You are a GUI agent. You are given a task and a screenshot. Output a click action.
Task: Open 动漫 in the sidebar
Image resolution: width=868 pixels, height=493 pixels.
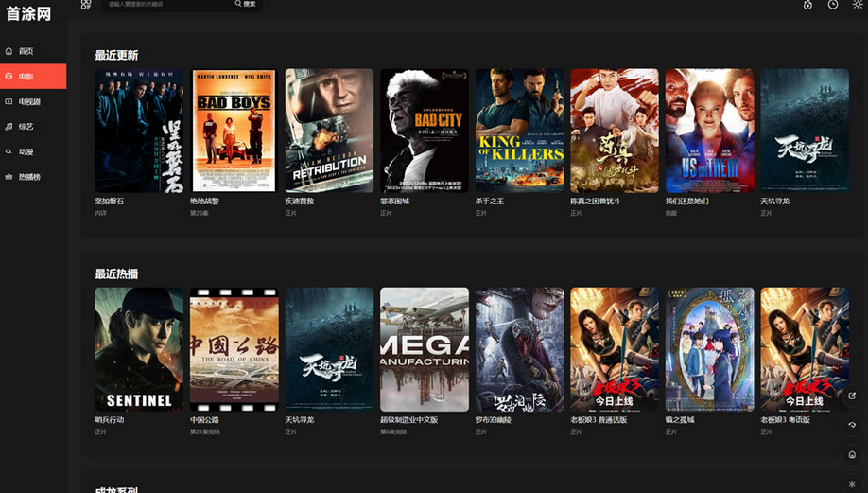click(x=33, y=151)
